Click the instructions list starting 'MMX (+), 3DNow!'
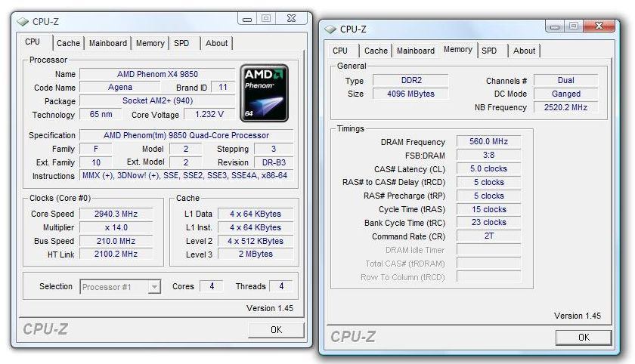 (185, 175)
